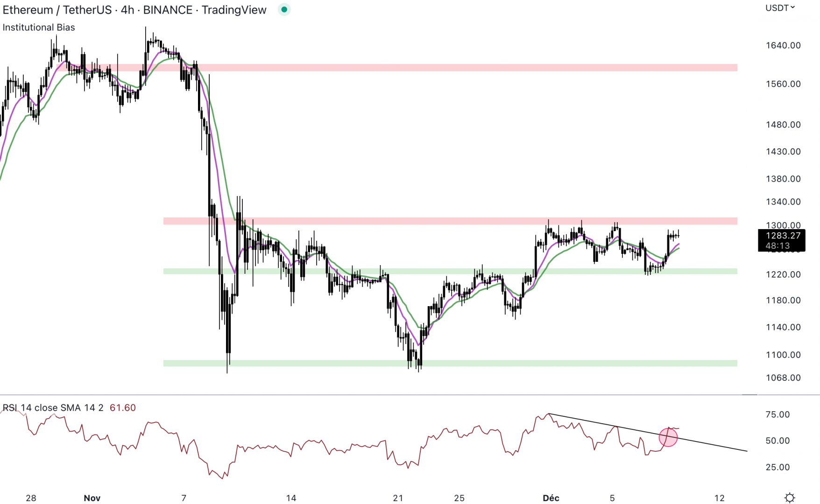Click the 25 date label on time axis
The width and height of the screenshot is (820, 504).
click(459, 498)
